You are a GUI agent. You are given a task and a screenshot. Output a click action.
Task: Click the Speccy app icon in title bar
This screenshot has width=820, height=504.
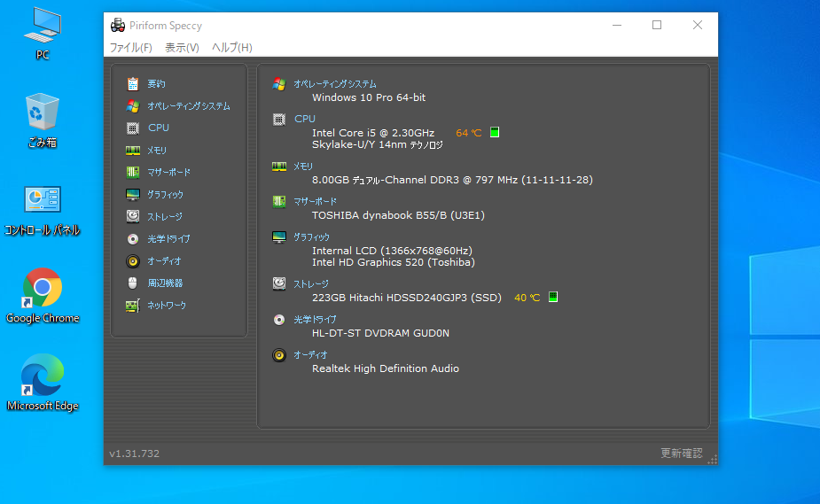pyautogui.click(x=118, y=25)
